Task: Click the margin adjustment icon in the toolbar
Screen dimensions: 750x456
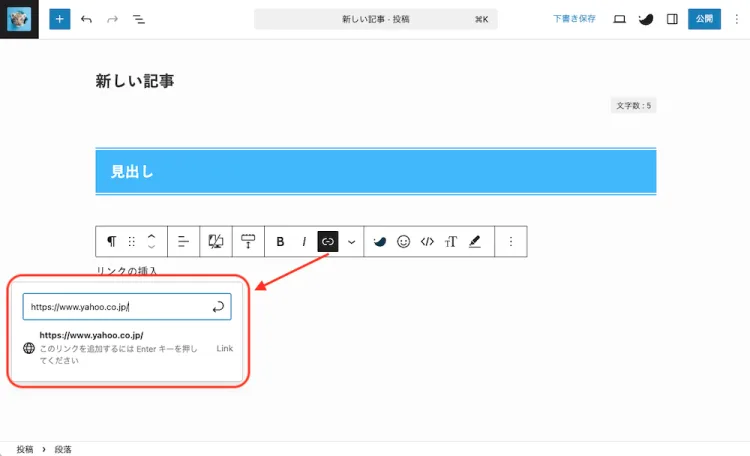Action: [x=248, y=242]
